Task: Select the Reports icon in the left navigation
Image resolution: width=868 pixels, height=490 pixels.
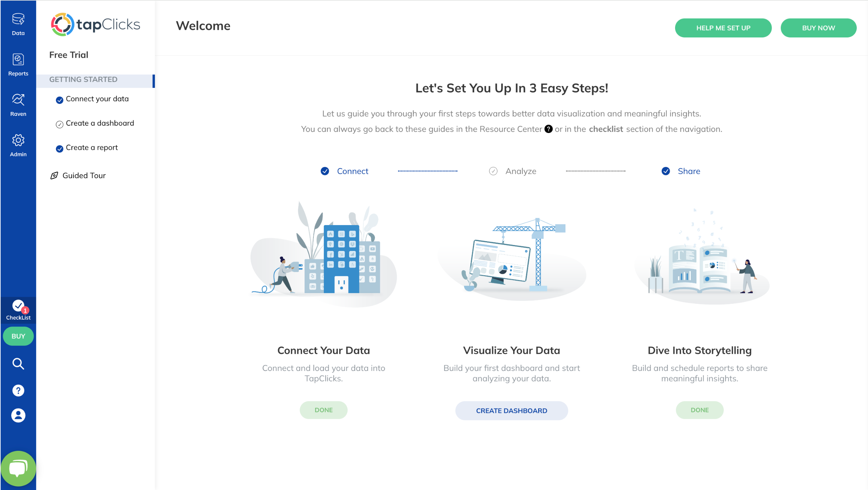Action: [18, 64]
